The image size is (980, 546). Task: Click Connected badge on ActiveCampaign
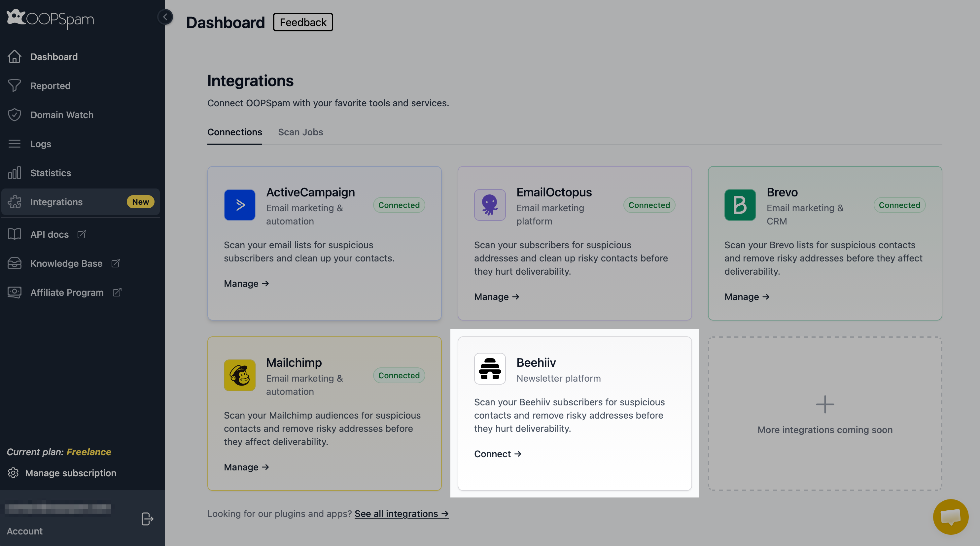pos(399,205)
